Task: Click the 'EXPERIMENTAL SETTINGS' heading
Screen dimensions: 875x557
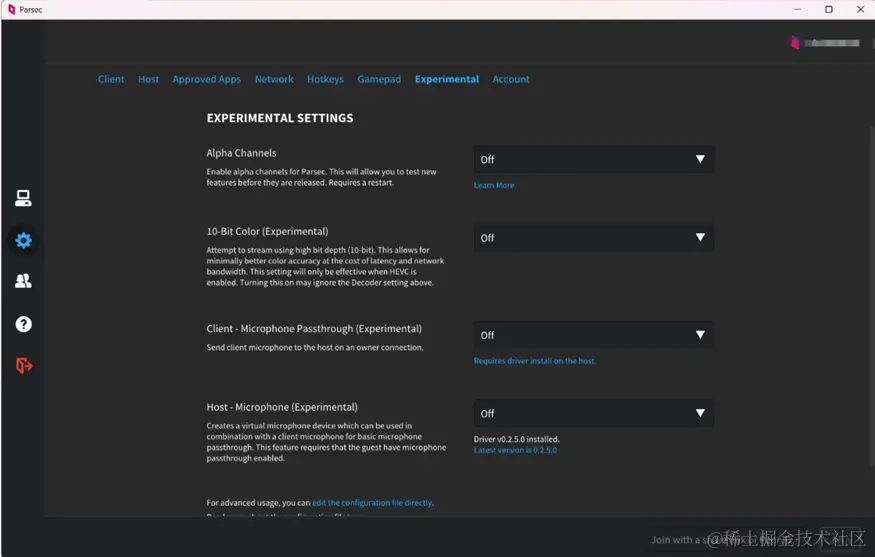Action: 280,118
